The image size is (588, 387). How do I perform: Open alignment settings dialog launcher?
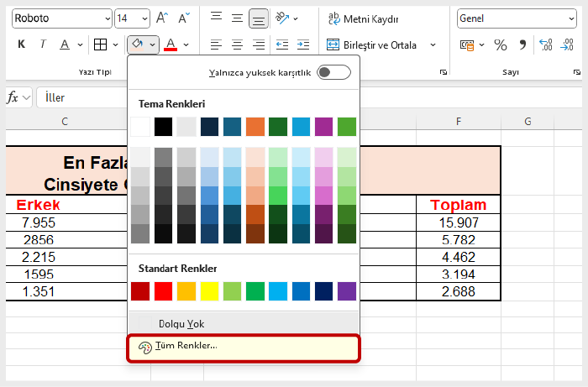pos(444,72)
